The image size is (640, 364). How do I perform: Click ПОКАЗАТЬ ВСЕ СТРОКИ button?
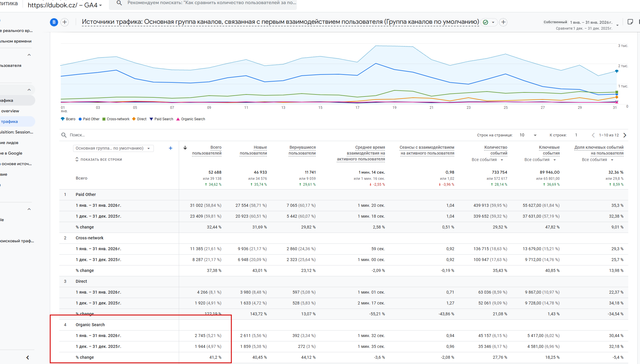click(x=99, y=160)
